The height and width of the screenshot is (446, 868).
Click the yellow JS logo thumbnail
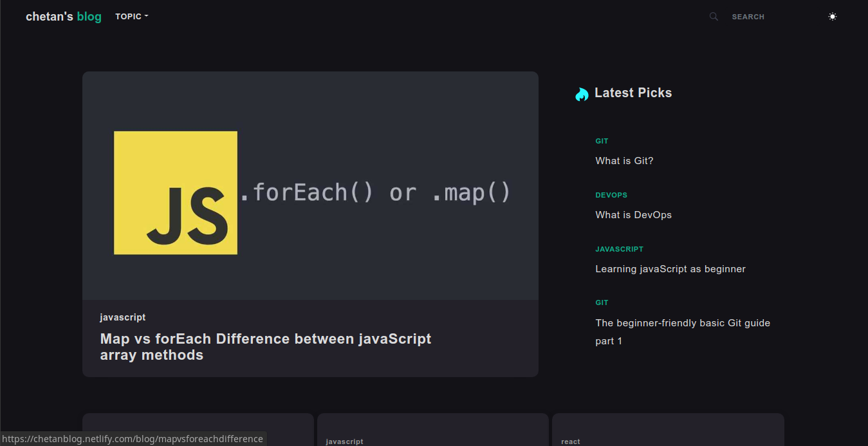click(x=175, y=192)
